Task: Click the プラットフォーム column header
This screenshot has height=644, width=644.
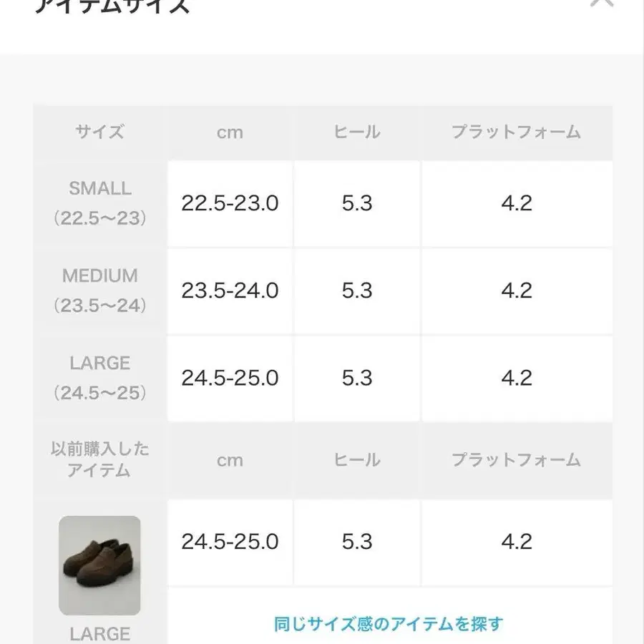Action: pyautogui.click(x=517, y=132)
